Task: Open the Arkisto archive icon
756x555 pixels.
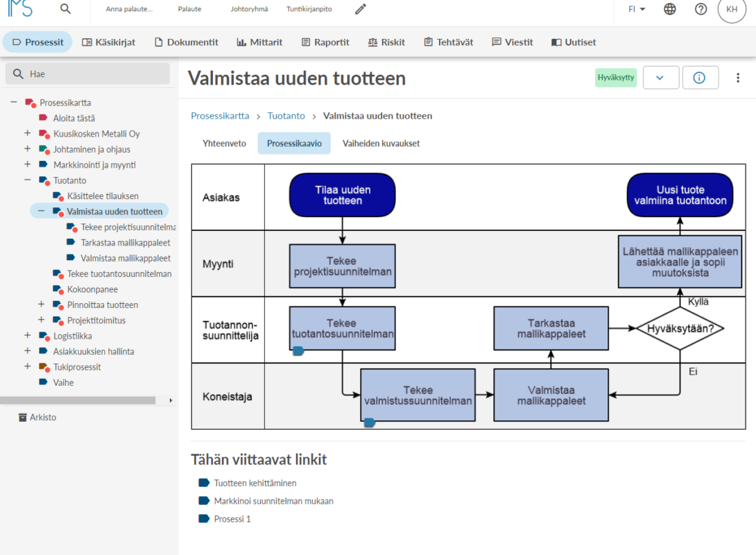Action: pos(22,417)
